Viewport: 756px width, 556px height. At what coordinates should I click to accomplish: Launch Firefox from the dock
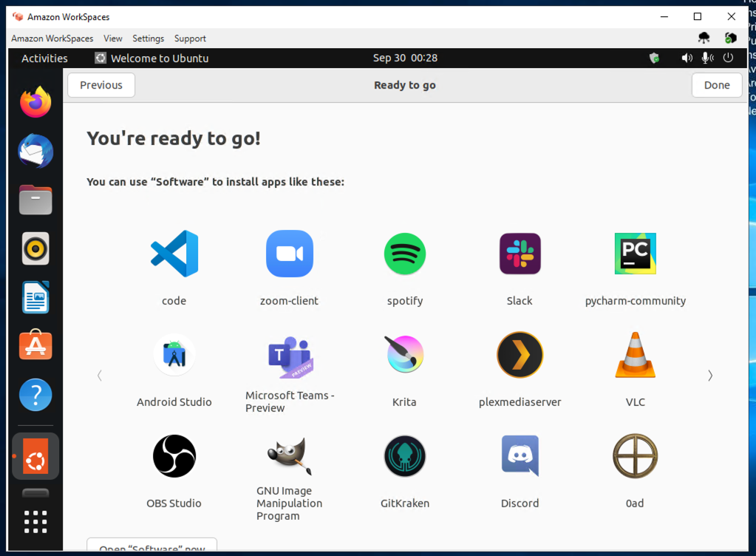pos(35,101)
